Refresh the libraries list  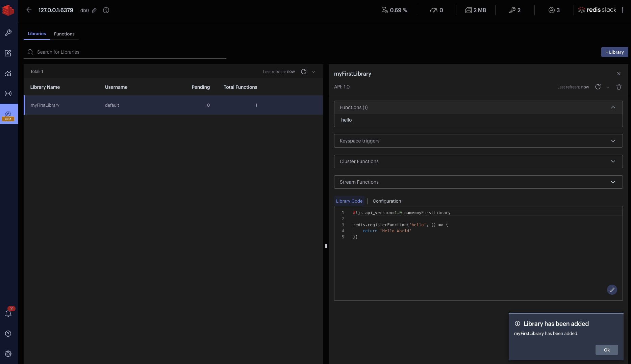click(x=304, y=72)
